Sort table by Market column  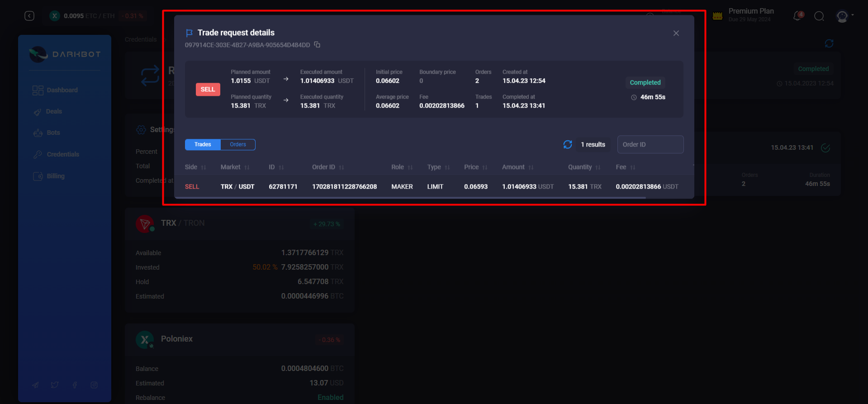coord(235,167)
